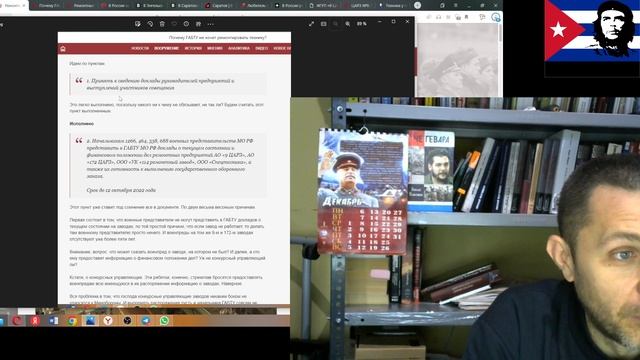Click the zoom in magnifier icon
The width and height of the screenshot is (640, 360).
coord(348,24)
